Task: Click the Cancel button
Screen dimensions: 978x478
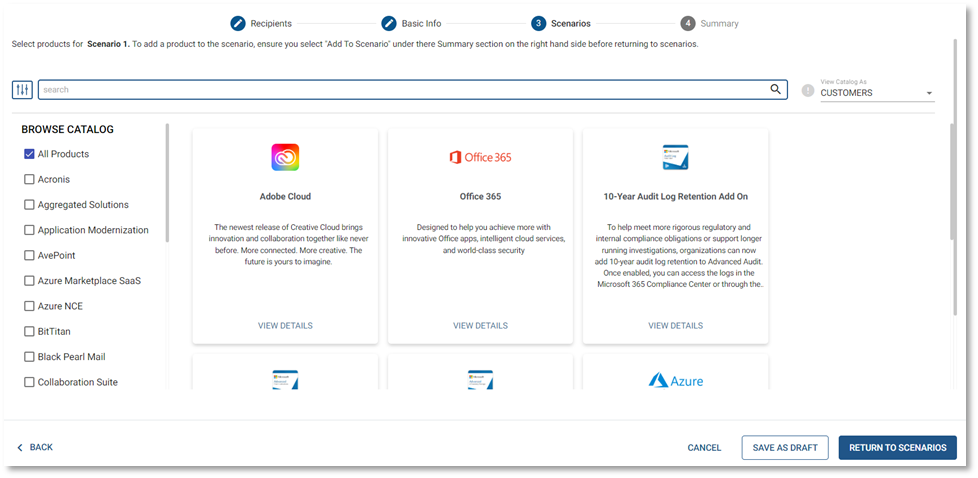Action: tap(704, 447)
